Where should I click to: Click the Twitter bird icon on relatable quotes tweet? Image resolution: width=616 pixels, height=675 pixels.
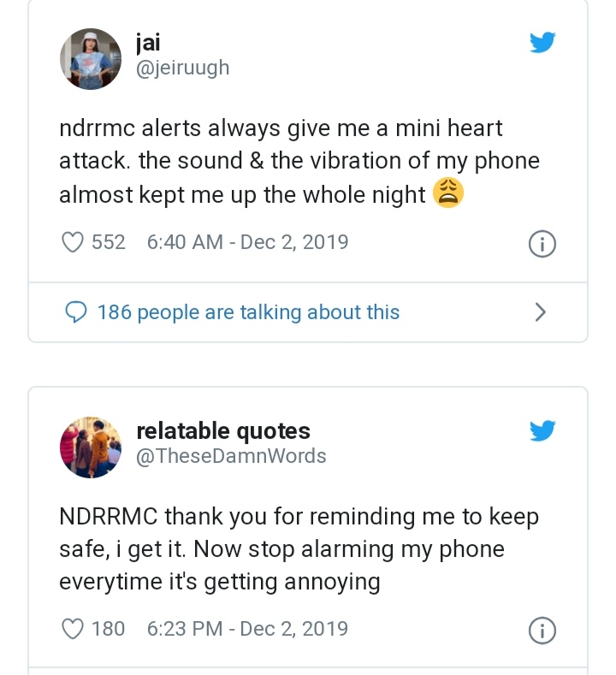542,430
